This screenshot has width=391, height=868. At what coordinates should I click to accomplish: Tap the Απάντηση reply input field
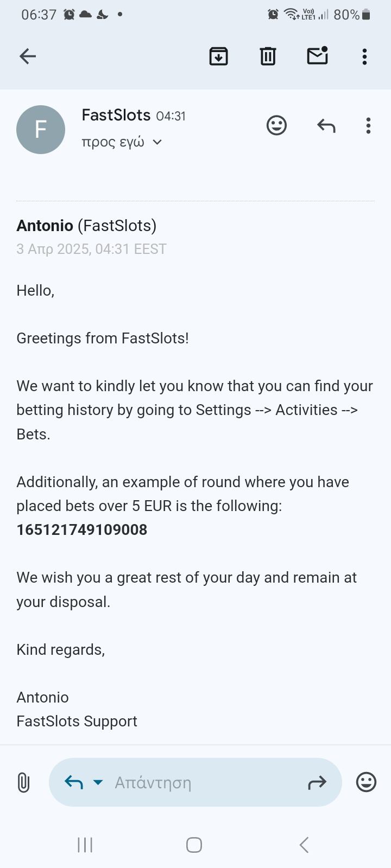201,782
